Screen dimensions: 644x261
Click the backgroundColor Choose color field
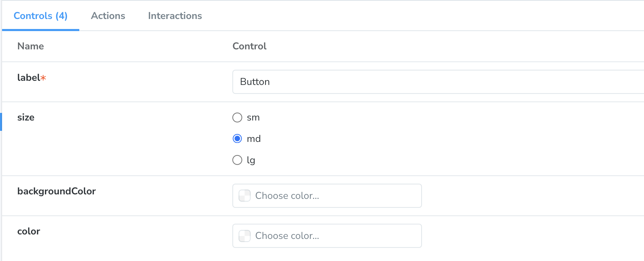[x=327, y=196]
